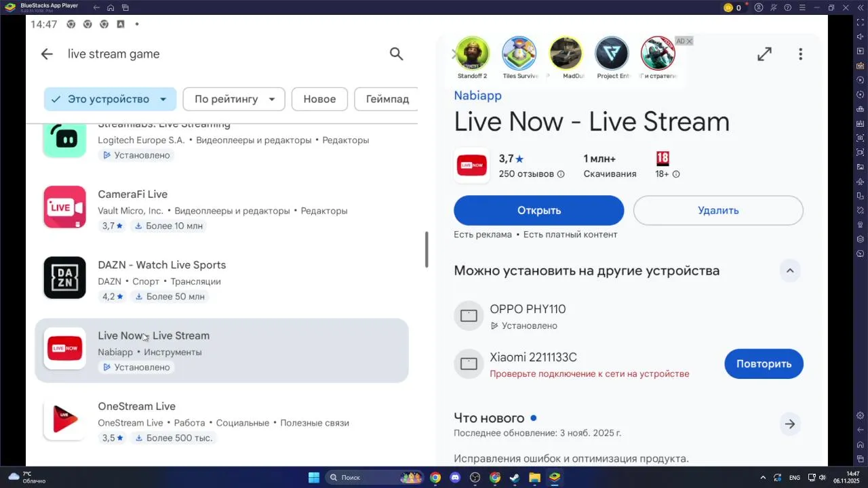
Task: Open weather widget on taskbar
Action: tap(27, 478)
